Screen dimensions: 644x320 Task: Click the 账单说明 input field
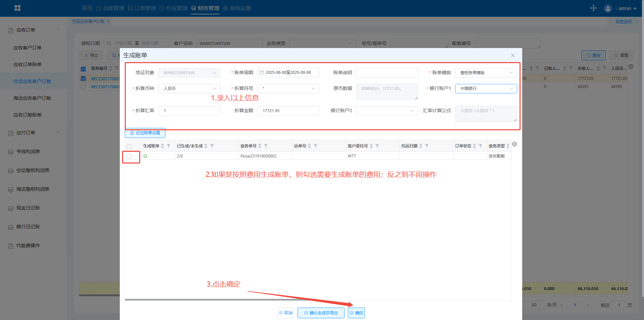[x=387, y=73]
